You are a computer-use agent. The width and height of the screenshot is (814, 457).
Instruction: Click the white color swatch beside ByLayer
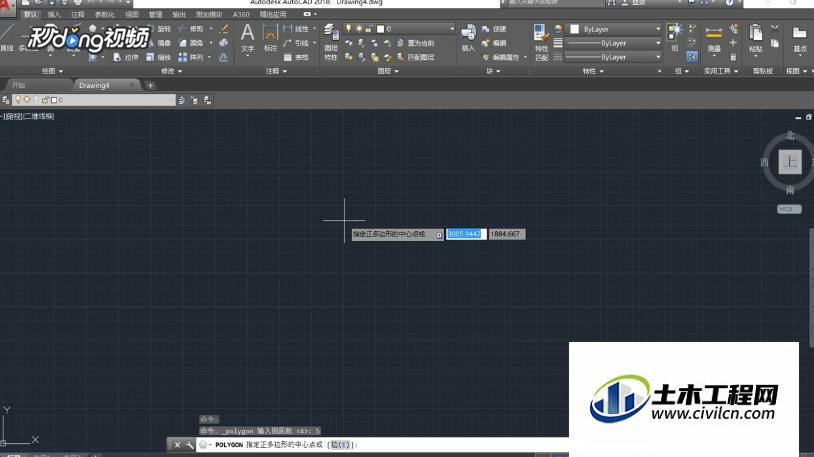(x=574, y=29)
